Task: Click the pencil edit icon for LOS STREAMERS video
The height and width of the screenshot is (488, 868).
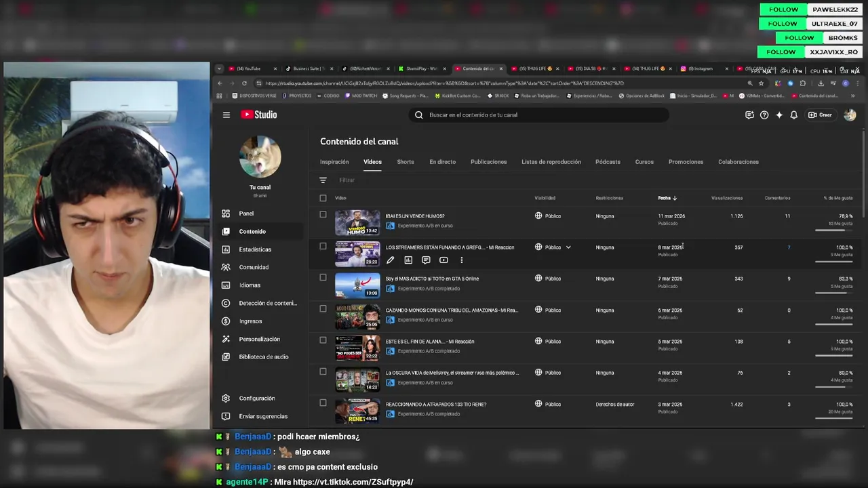Action: pyautogui.click(x=391, y=260)
